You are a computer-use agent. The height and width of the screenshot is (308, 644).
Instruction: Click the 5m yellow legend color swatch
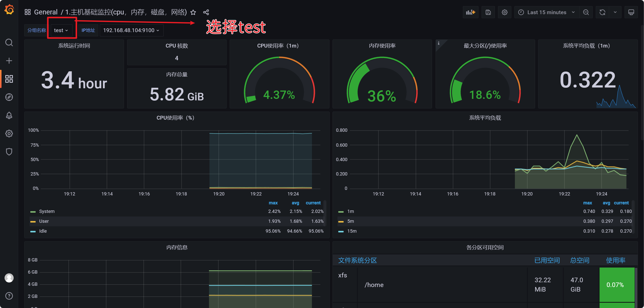pyautogui.click(x=341, y=222)
